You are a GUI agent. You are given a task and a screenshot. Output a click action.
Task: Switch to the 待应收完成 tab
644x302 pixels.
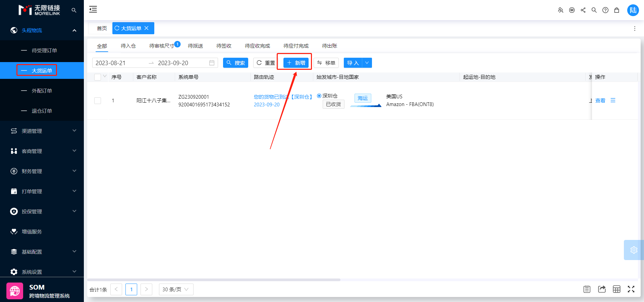(258, 46)
